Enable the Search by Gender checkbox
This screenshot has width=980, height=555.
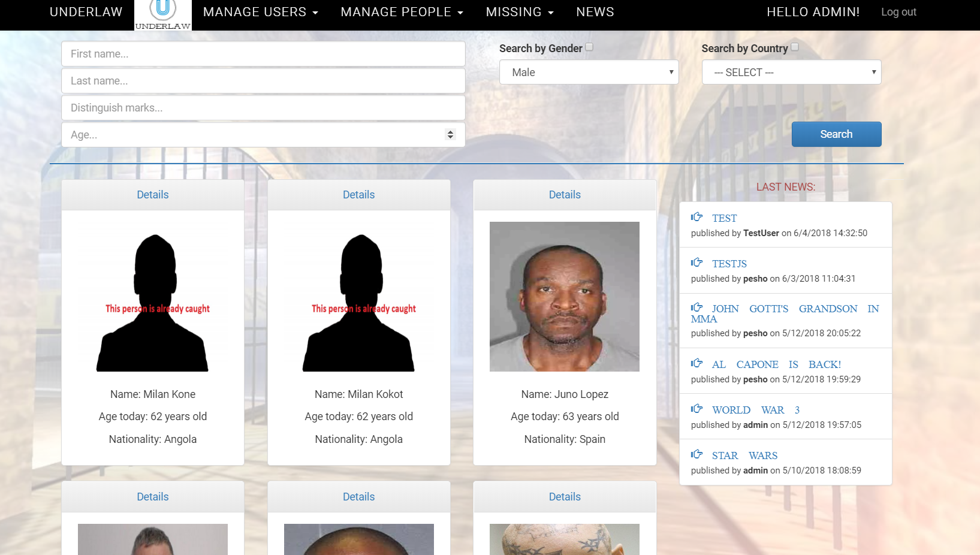tap(589, 47)
